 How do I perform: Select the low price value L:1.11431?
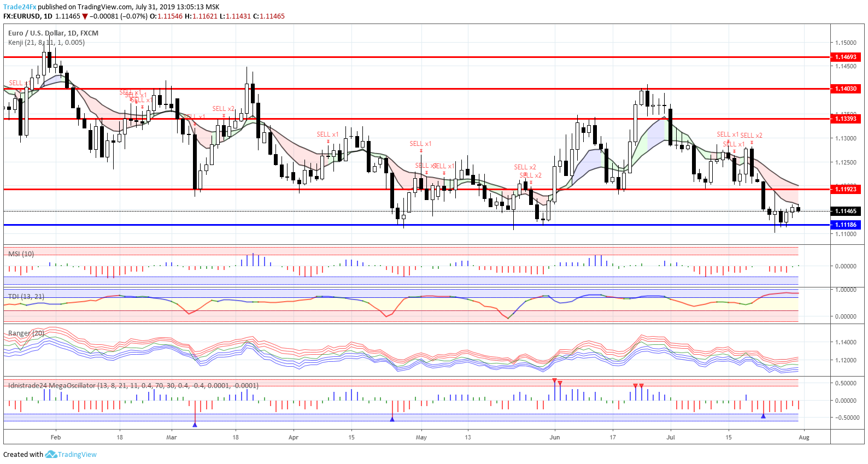pyautogui.click(x=235, y=16)
